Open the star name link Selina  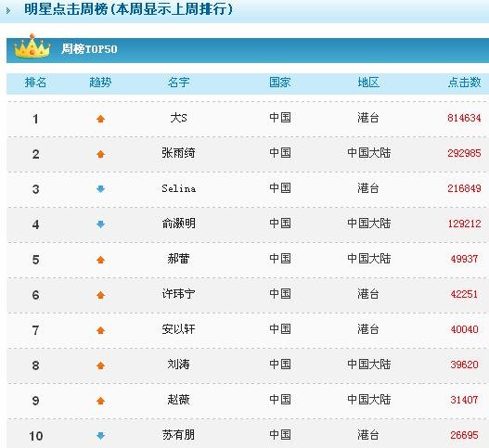click(179, 188)
